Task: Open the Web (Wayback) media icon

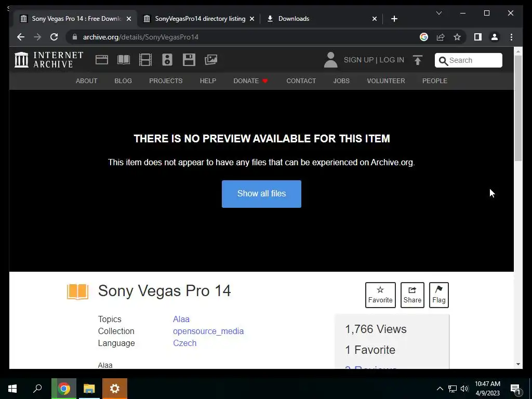Action: point(101,60)
